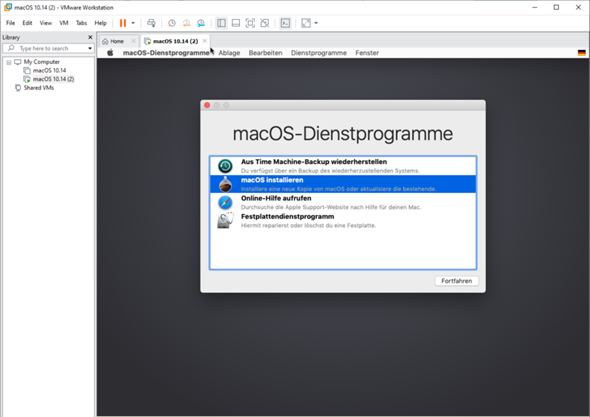590x417 pixels.
Task: Open the stretch guest dropdown arrow
Action: 316,23
